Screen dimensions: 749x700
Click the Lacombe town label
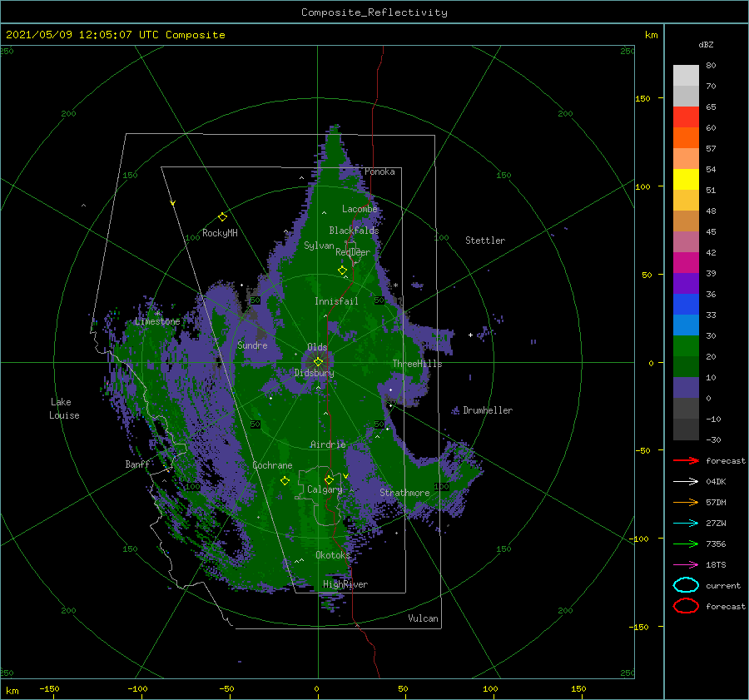click(360, 209)
